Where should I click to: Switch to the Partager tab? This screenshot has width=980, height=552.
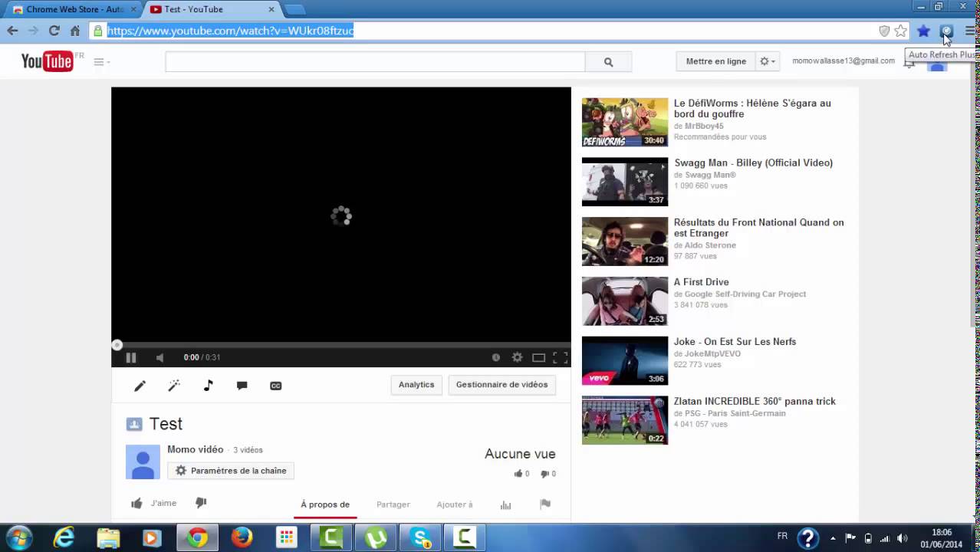[393, 504]
